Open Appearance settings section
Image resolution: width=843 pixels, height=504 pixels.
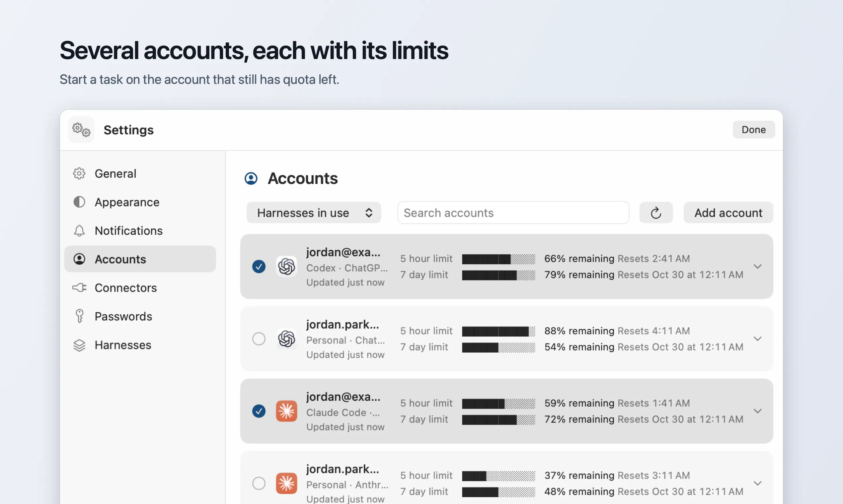click(x=140, y=202)
